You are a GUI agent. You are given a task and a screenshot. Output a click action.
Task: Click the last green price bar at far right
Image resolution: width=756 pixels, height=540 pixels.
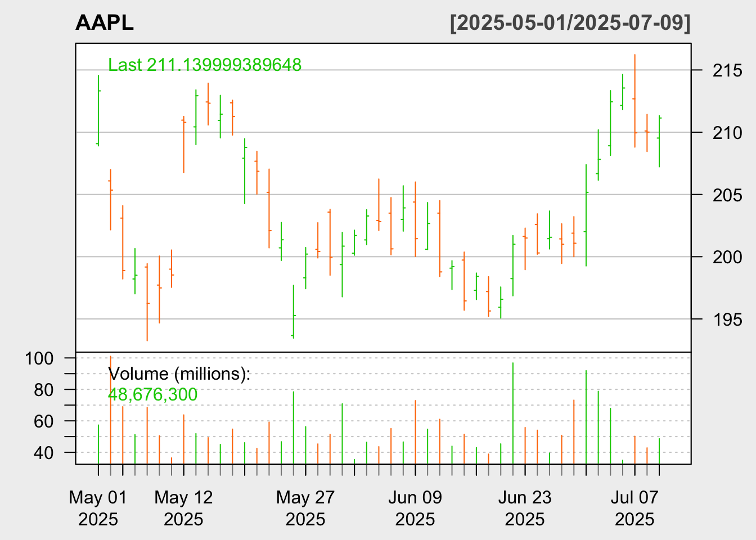coord(659,141)
